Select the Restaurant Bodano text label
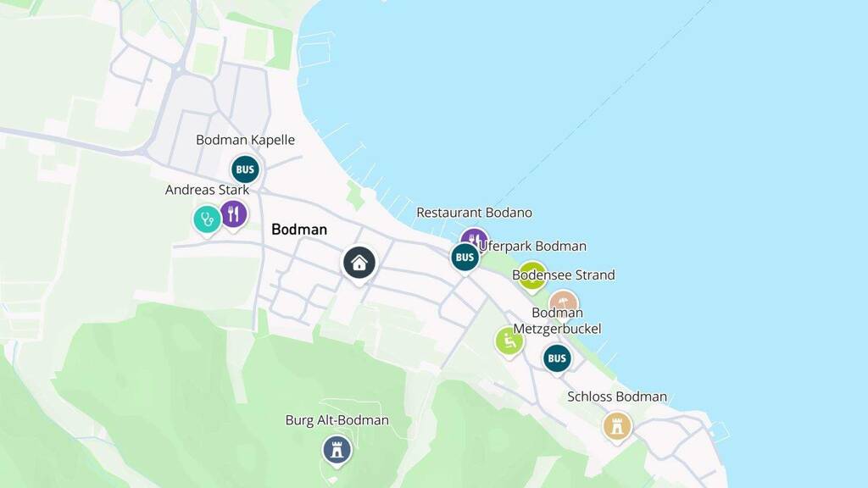 (475, 213)
